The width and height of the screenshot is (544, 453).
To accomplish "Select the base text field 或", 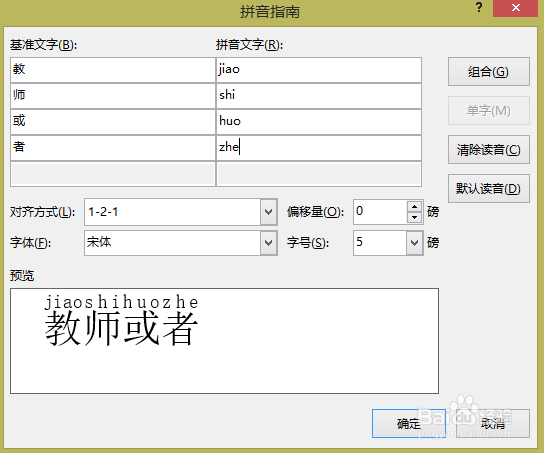I will [x=113, y=122].
